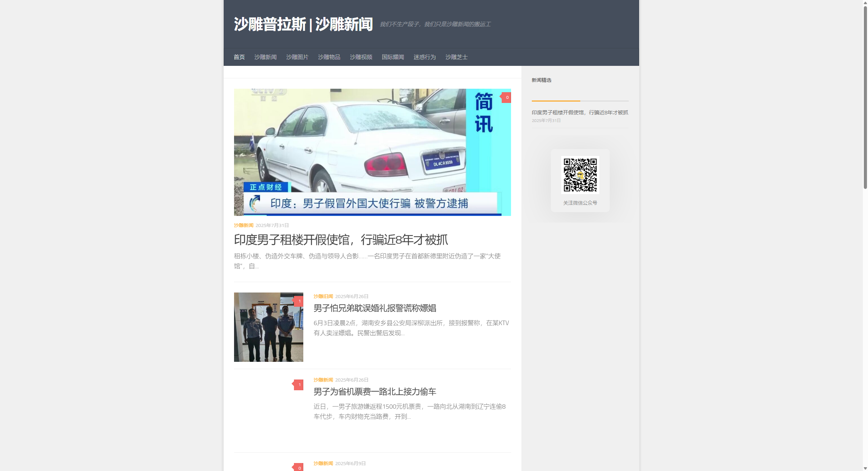868x471 pixels.
Task: Click the 沙雕新闻 tag dated 2025年6月9日
Action: (323, 463)
